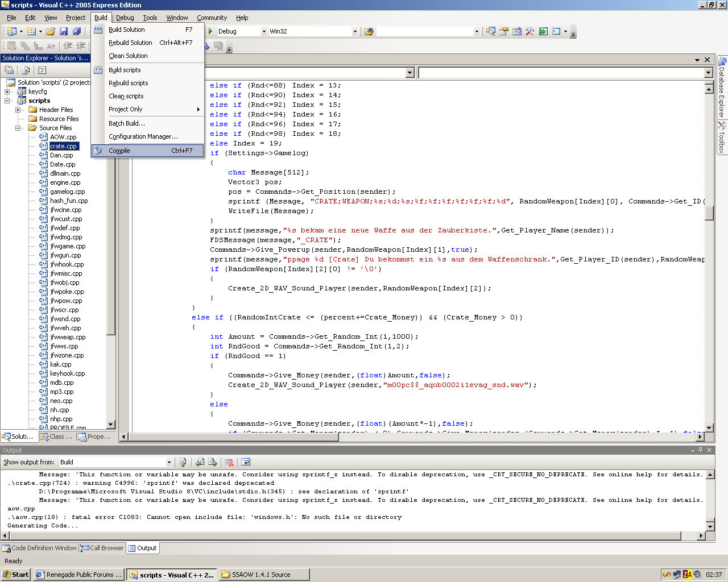Open the 'Show output from' Build dropdown
This screenshot has width=728, height=582.
[x=169, y=462]
